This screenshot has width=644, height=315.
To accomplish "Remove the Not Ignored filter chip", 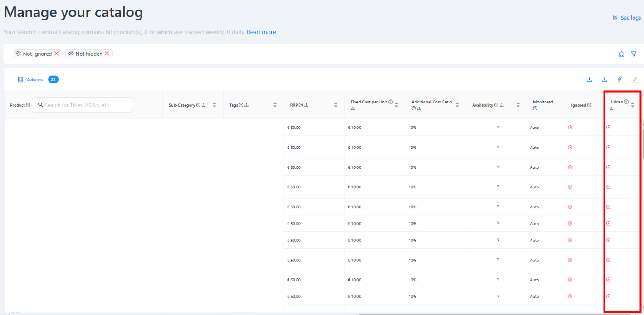I will [57, 54].
